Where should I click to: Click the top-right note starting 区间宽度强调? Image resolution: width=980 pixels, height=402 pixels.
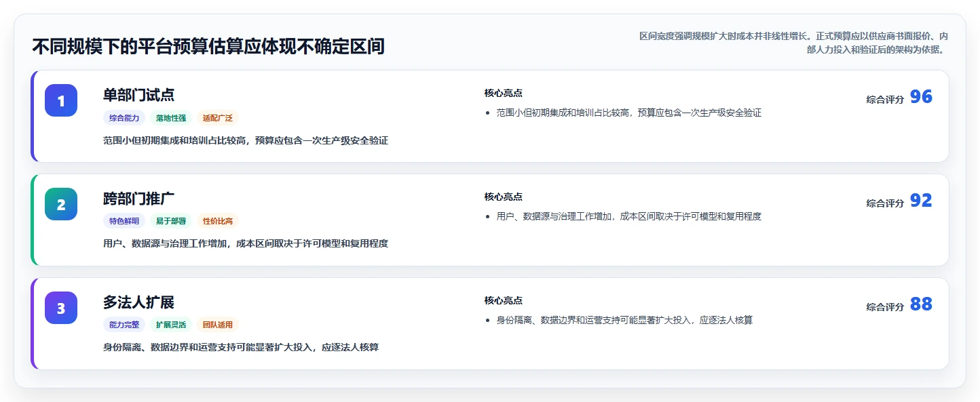click(793, 43)
